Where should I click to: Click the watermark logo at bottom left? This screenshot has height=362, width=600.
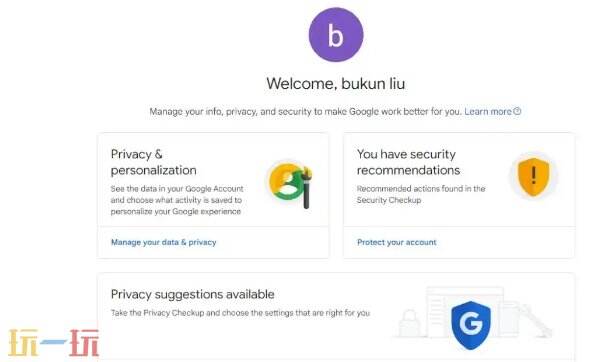[54, 342]
